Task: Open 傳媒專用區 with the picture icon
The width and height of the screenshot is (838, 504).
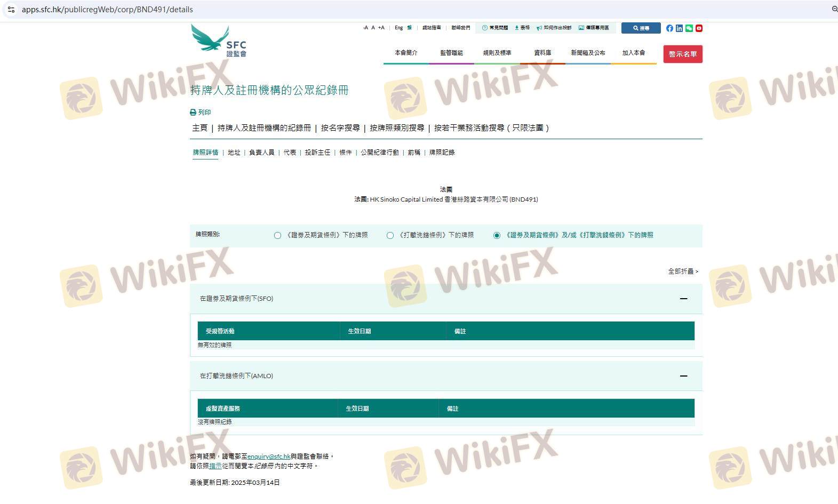Action: pyautogui.click(x=594, y=28)
